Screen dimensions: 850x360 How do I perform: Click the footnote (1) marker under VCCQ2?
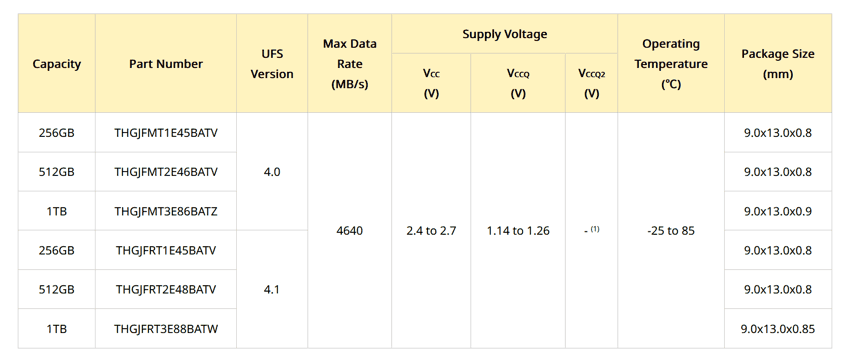[x=595, y=229]
